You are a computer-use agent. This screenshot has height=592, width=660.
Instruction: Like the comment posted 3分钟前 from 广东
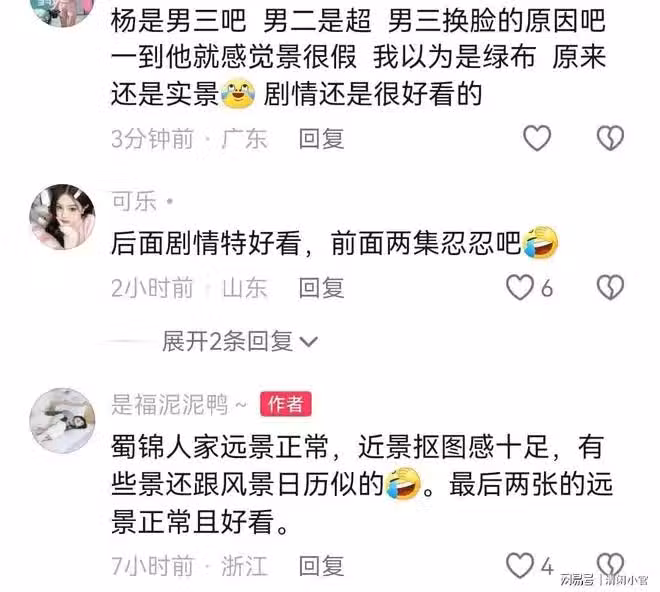[x=537, y=138]
